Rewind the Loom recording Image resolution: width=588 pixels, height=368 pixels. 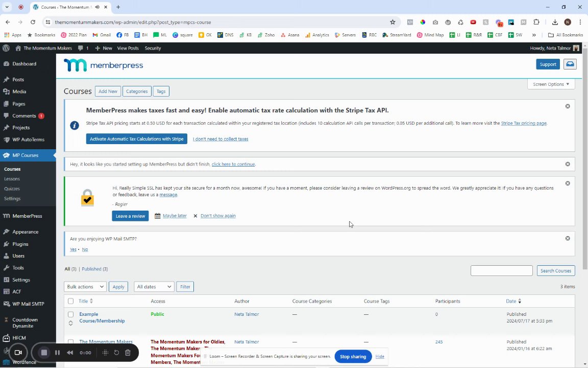[70, 353]
